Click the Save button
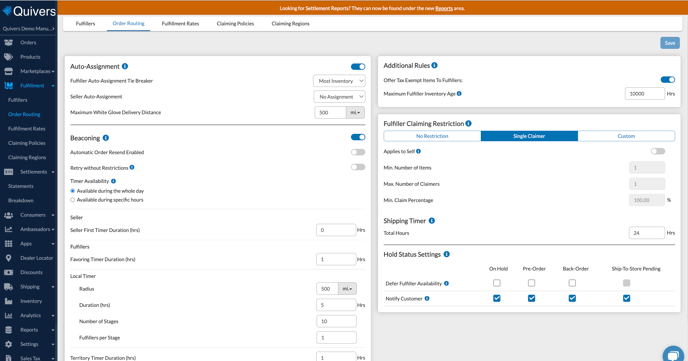 [670, 43]
